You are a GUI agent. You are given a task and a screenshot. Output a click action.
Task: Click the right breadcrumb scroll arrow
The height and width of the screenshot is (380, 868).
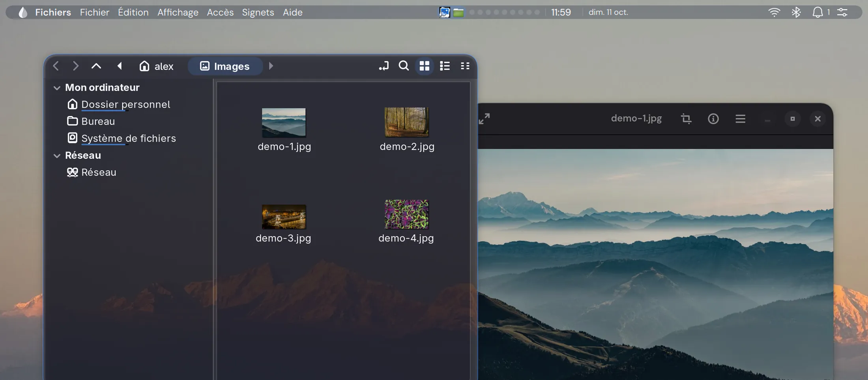[x=271, y=66]
